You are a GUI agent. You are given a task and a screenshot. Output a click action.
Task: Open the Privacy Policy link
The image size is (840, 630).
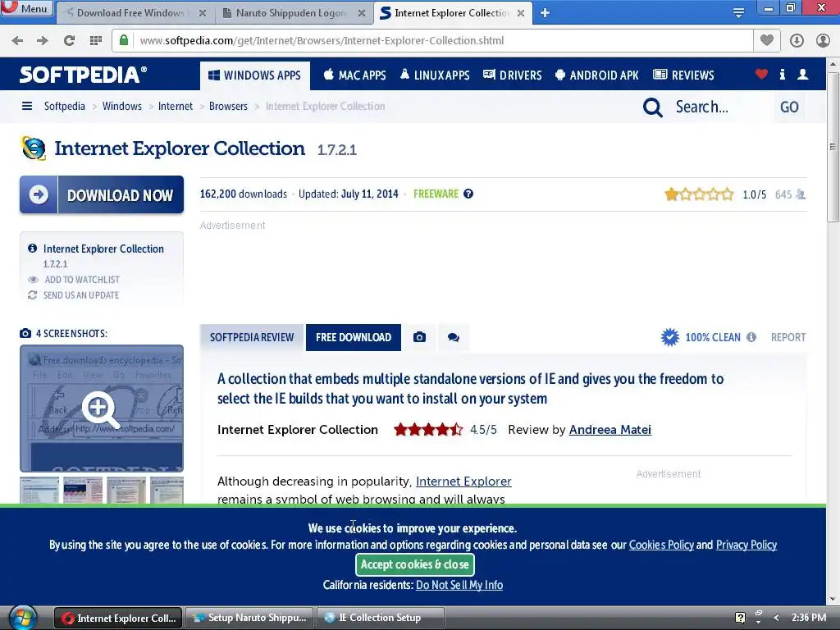tap(746, 545)
